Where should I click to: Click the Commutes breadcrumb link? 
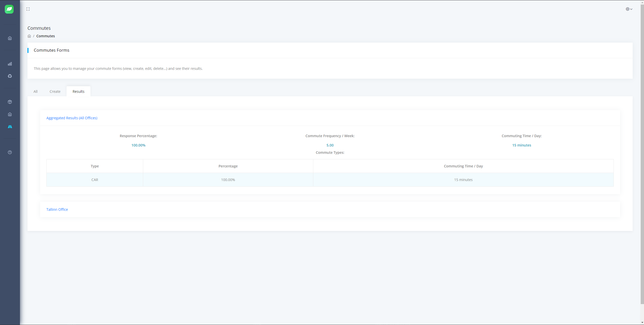coord(45,36)
